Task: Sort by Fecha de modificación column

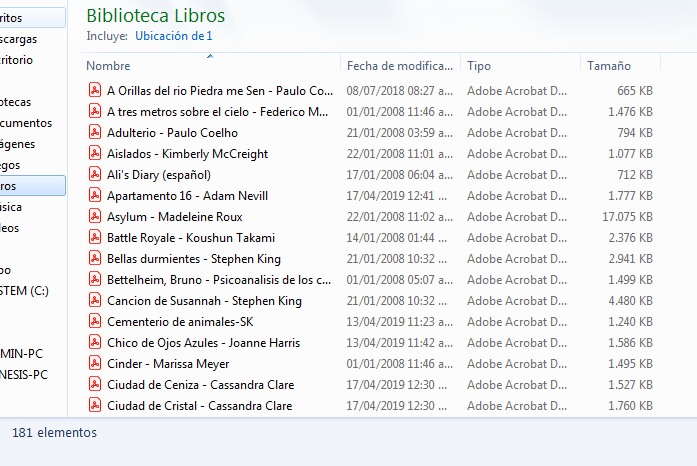Action: pos(400,66)
